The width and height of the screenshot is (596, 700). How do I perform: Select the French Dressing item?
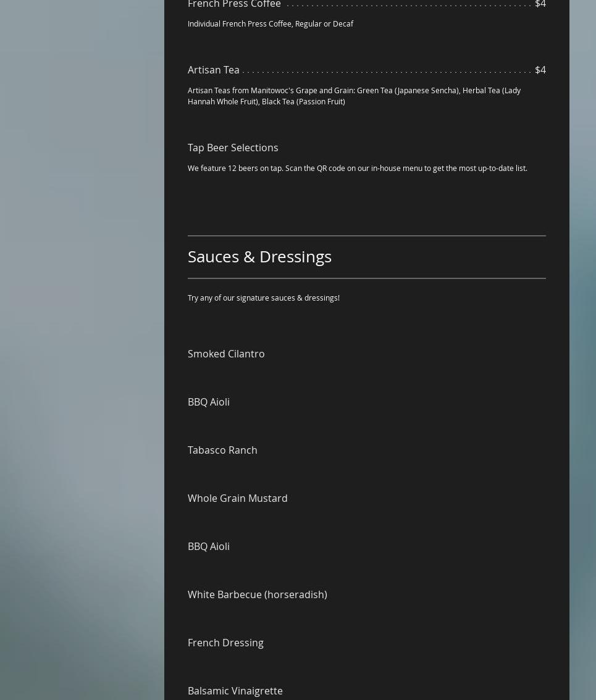(225, 643)
